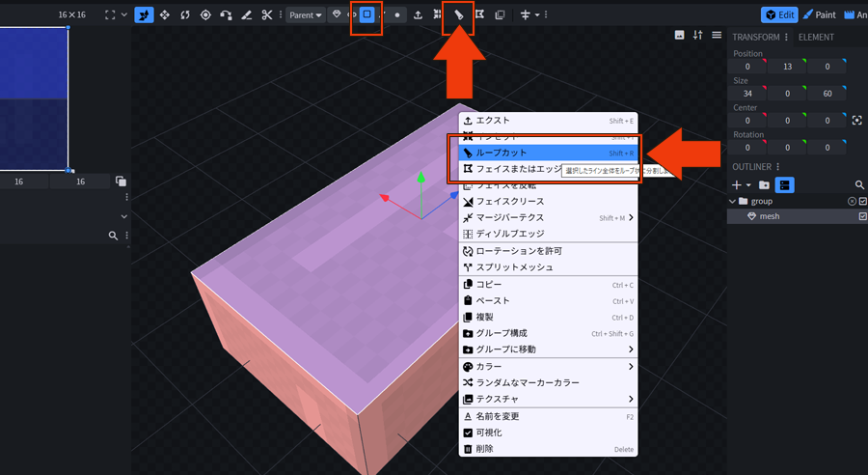The image size is (868, 475).
Task: Collapse the group tree item chevron
Action: (x=732, y=201)
